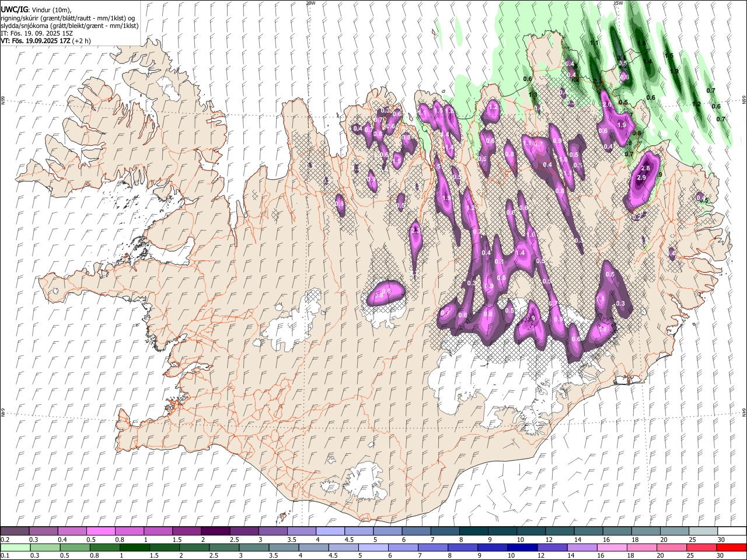The height and width of the screenshot is (560, 747).
Task: Click the 'rigning/skúrir' description line
Action: pos(67,18)
